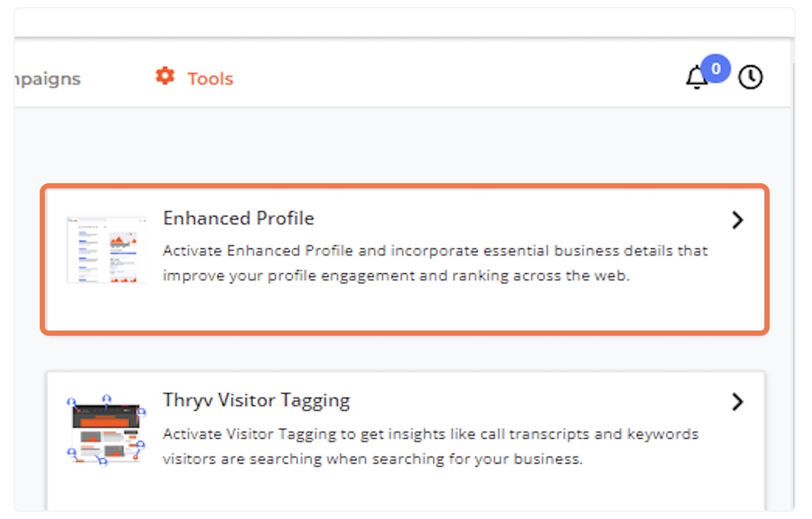This screenshot has width=812, height=519.
Task: Click the orange Tools gear icon
Action: 165,76
